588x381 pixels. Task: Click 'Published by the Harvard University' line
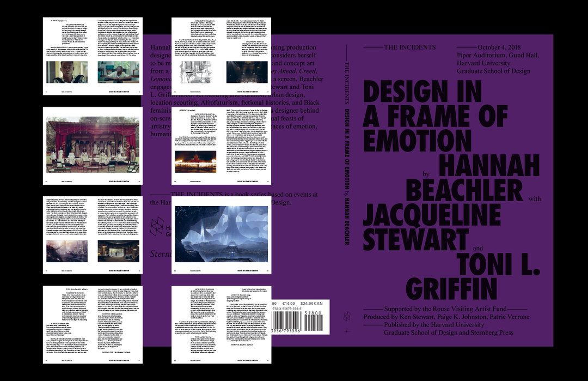point(434,325)
